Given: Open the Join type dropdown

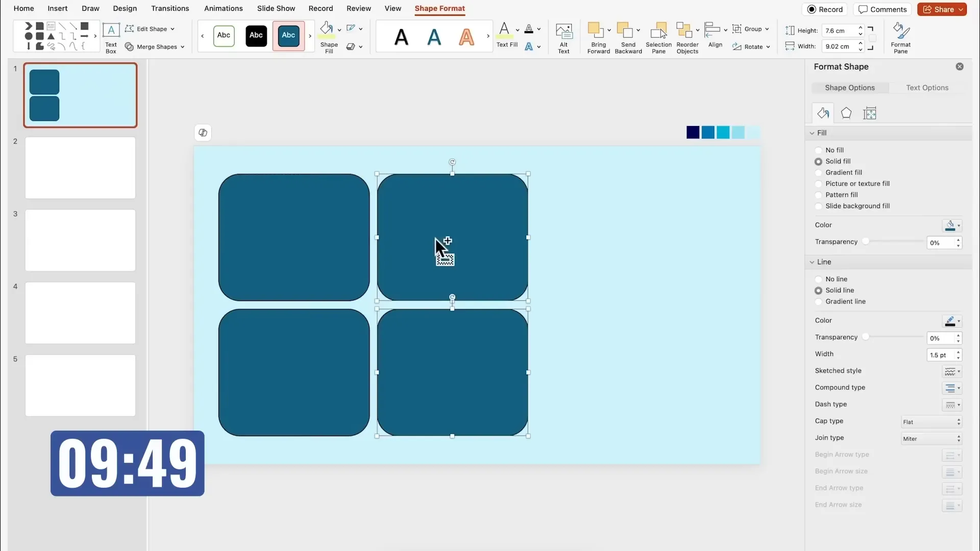Looking at the screenshot, I should click(x=932, y=439).
